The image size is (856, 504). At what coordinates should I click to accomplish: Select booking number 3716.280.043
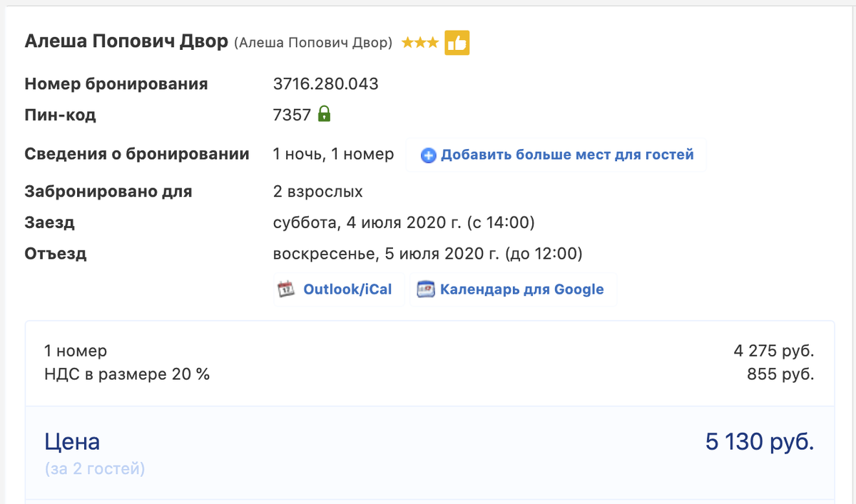[326, 84]
